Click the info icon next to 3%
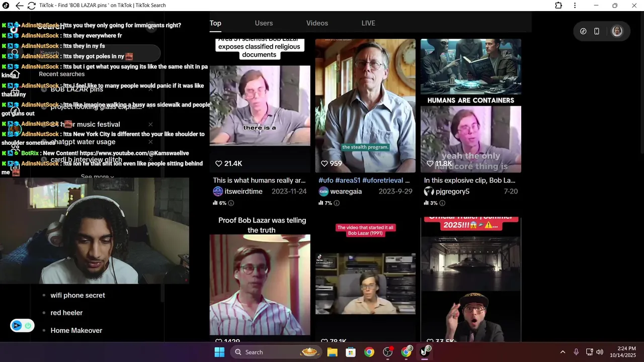Image resolution: width=644 pixels, height=362 pixels. (x=442, y=203)
